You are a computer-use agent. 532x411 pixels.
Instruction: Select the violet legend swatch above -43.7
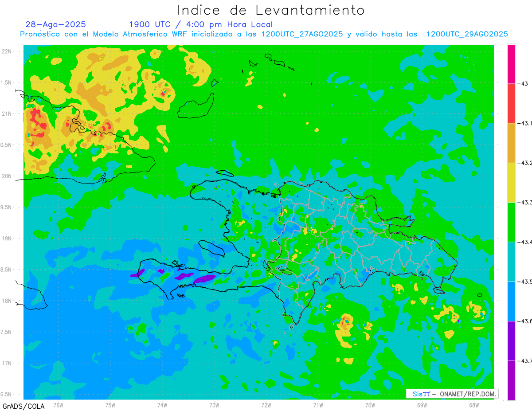(x=511, y=341)
